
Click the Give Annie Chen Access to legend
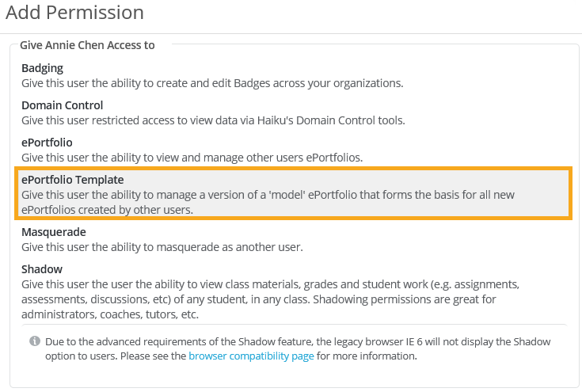[87, 45]
